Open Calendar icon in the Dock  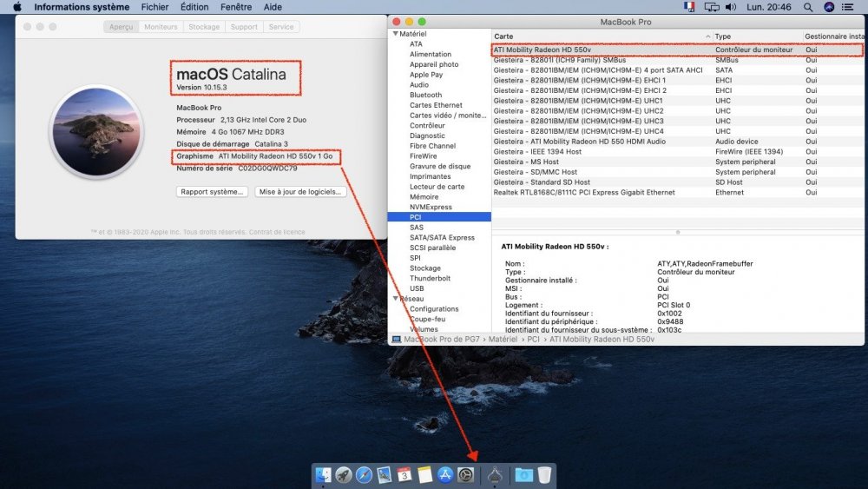tap(404, 474)
